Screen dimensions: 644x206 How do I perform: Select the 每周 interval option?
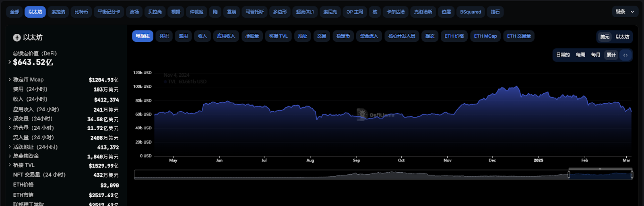pos(580,55)
